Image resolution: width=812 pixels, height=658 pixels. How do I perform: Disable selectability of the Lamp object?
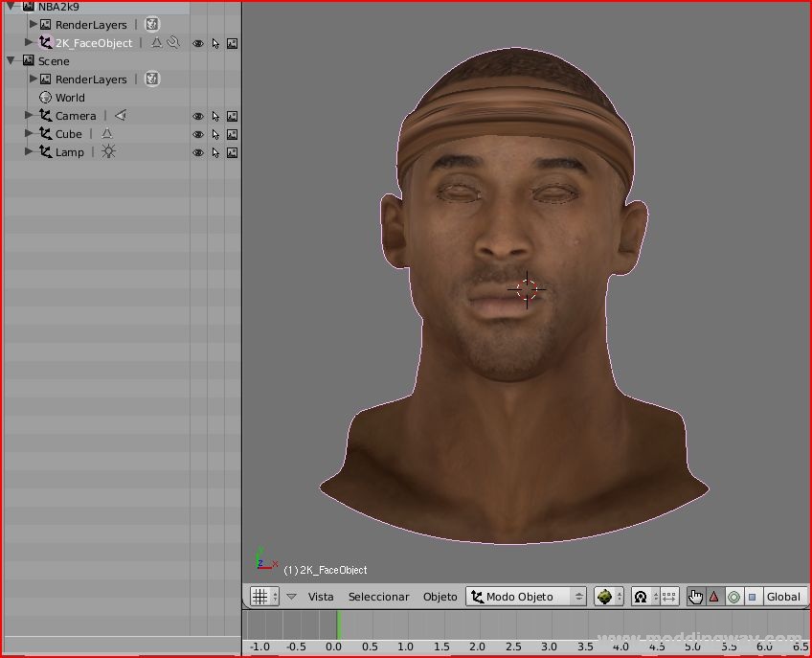(x=215, y=152)
